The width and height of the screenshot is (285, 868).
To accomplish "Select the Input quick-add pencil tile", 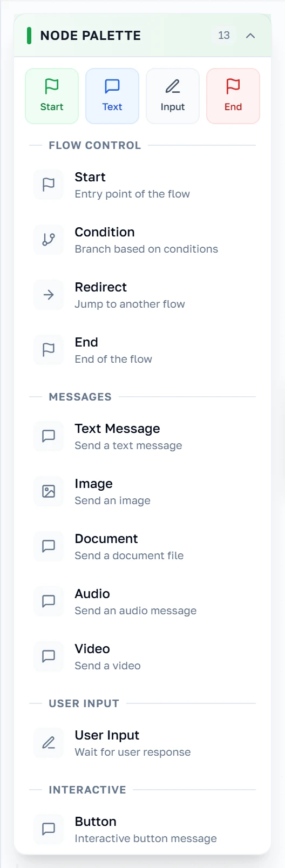I will (x=173, y=96).
